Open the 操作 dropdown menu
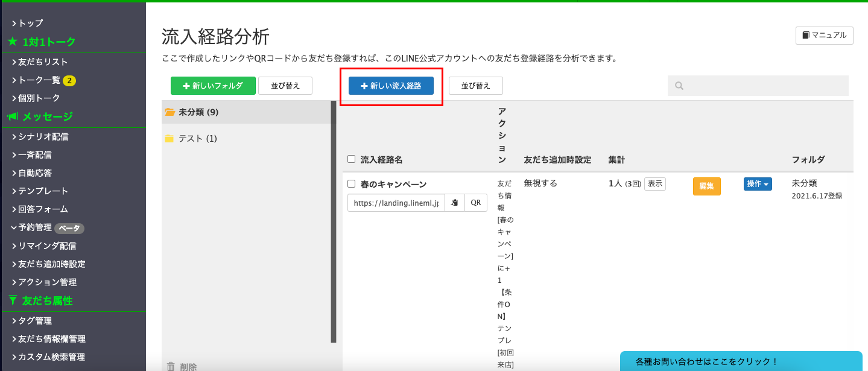Viewport: 868px width, 371px height. pos(758,184)
